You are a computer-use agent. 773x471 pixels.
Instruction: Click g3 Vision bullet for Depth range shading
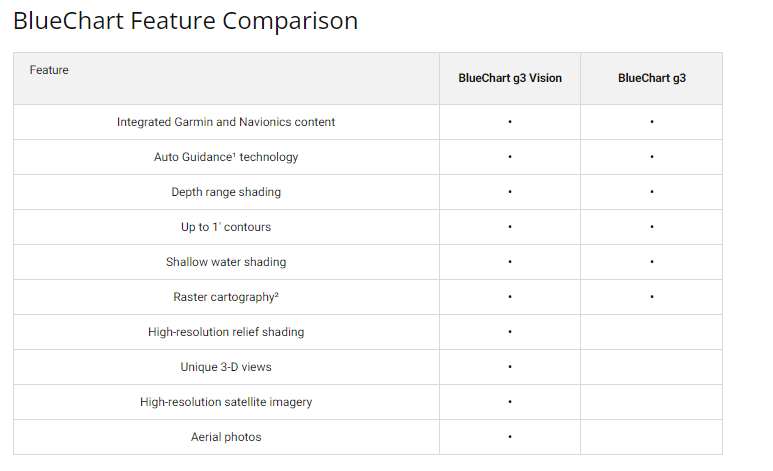510,192
